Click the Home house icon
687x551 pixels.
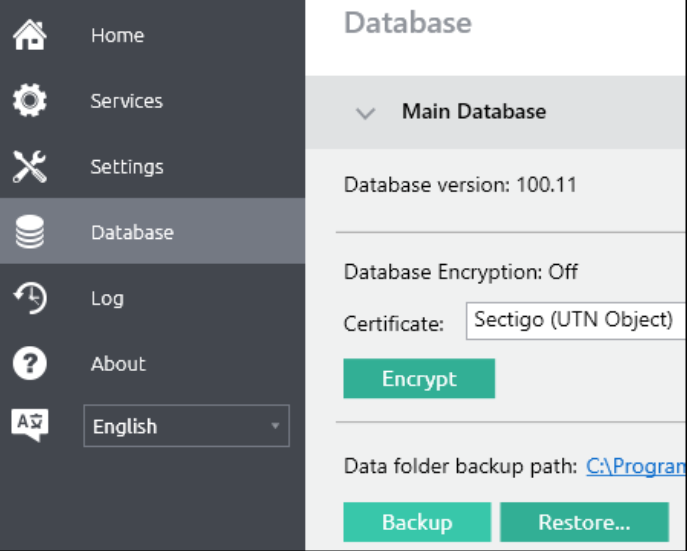click(29, 35)
